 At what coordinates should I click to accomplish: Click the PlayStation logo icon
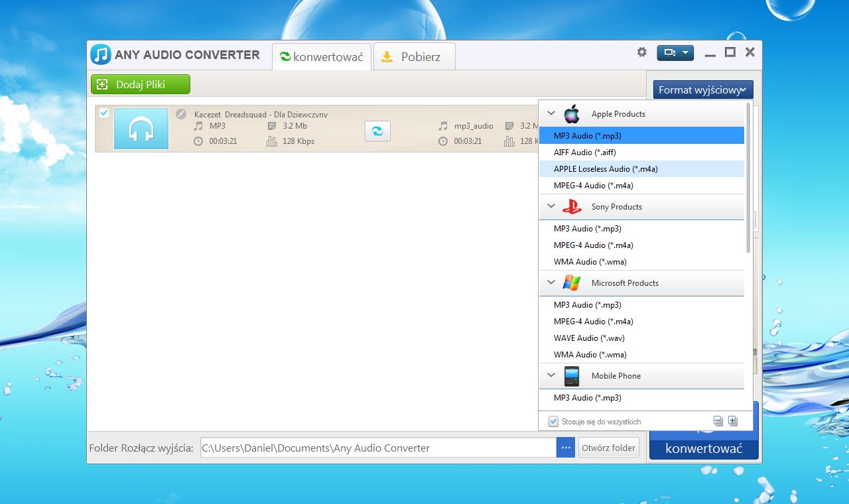tap(572, 207)
